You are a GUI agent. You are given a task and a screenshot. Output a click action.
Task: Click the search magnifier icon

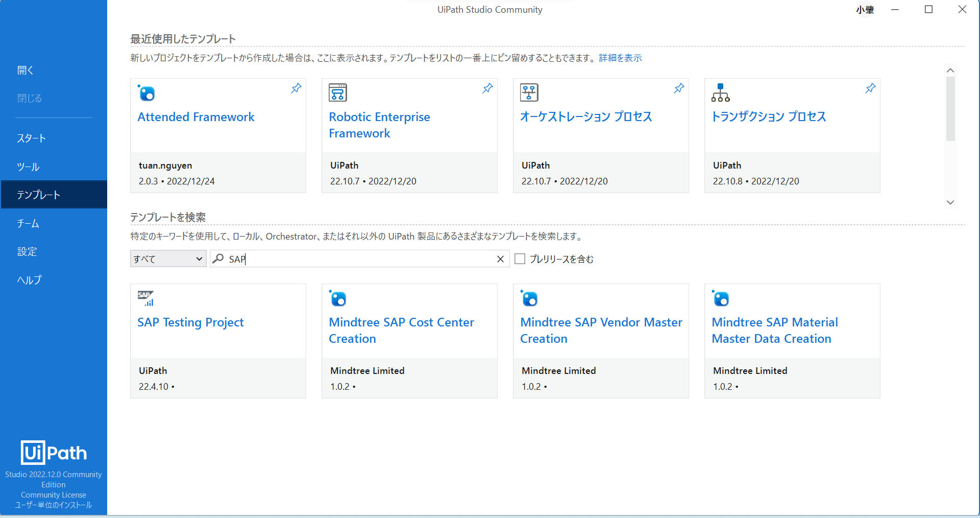pyautogui.click(x=218, y=258)
